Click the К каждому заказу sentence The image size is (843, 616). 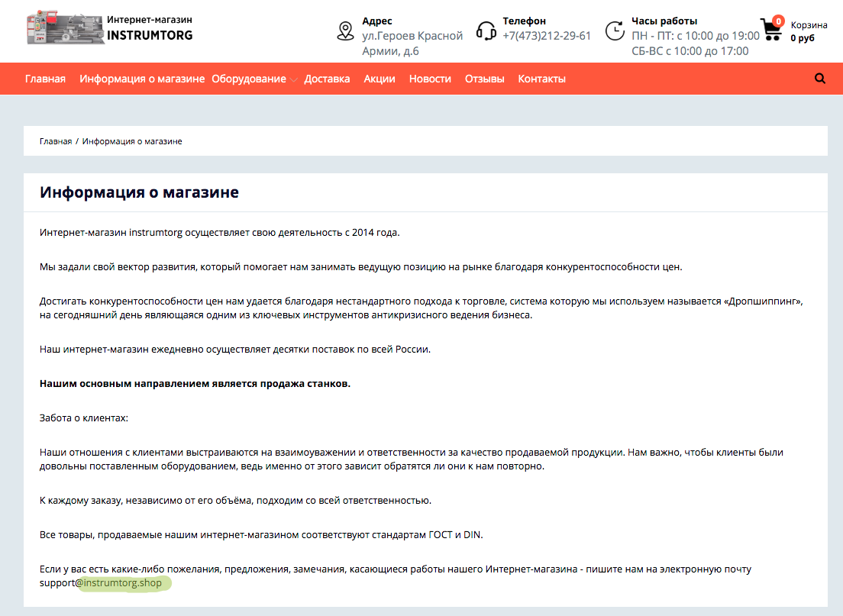pos(235,501)
